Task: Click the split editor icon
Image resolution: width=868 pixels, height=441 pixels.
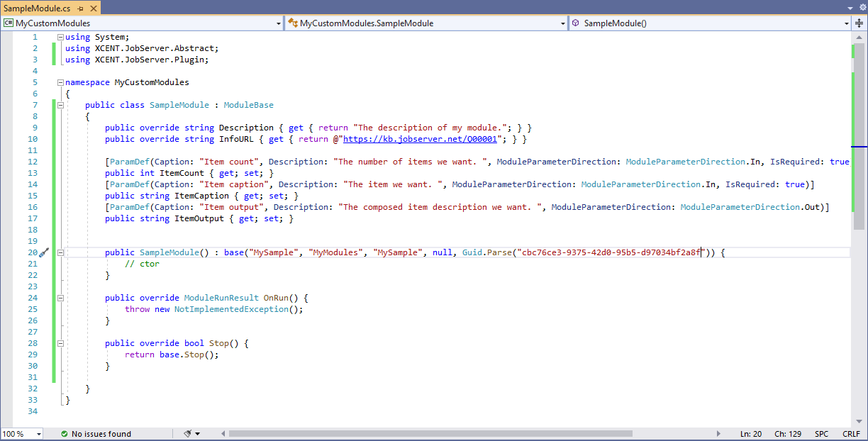Action: pyautogui.click(x=860, y=23)
